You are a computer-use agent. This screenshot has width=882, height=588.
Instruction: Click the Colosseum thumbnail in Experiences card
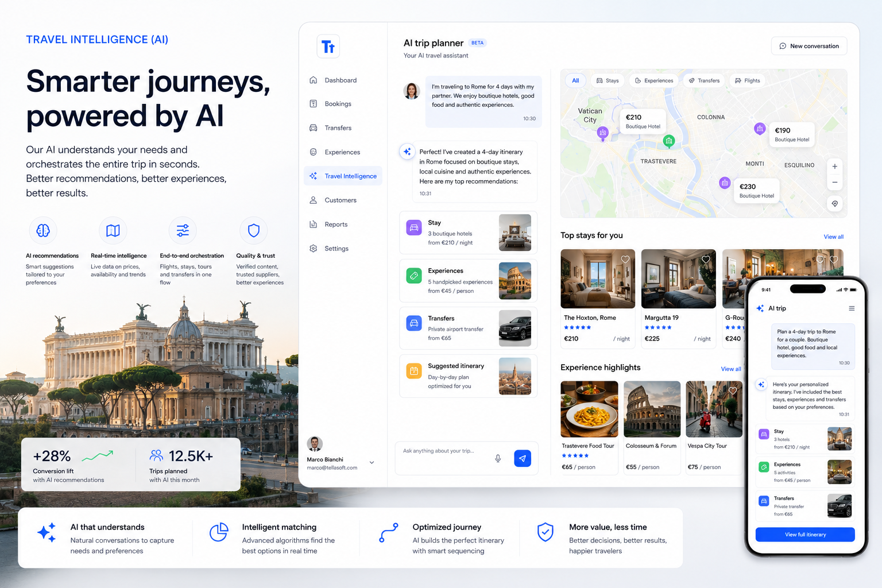(515, 281)
